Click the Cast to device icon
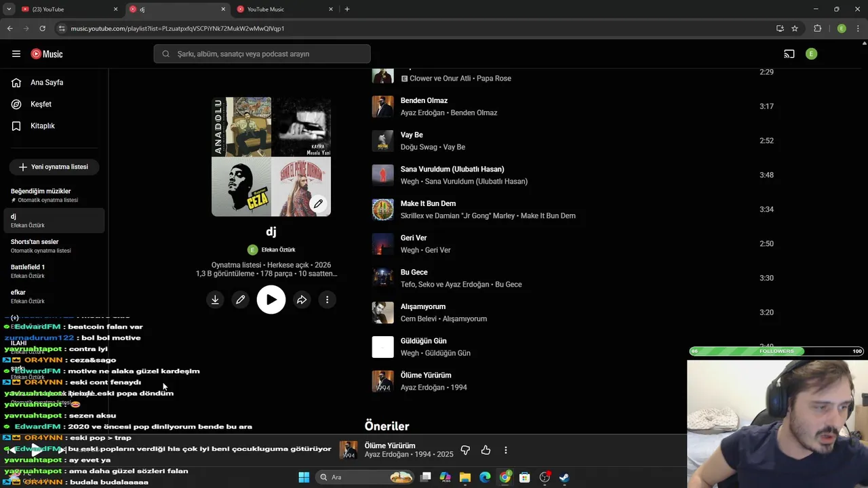The width and height of the screenshot is (868, 488). [789, 54]
